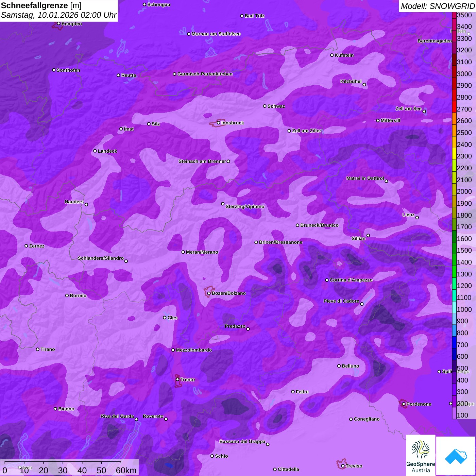Click the Bad Tölz marker dot

click(x=242, y=16)
